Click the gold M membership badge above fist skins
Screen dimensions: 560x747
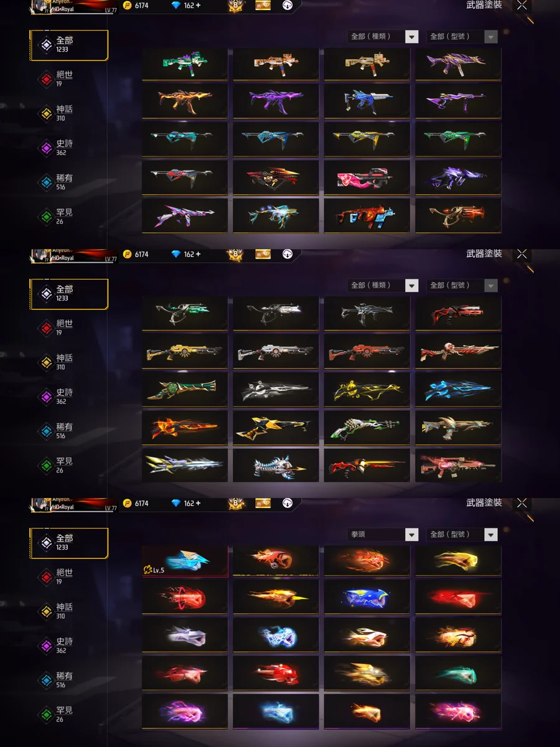pyautogui.click(x=263, y=503)
